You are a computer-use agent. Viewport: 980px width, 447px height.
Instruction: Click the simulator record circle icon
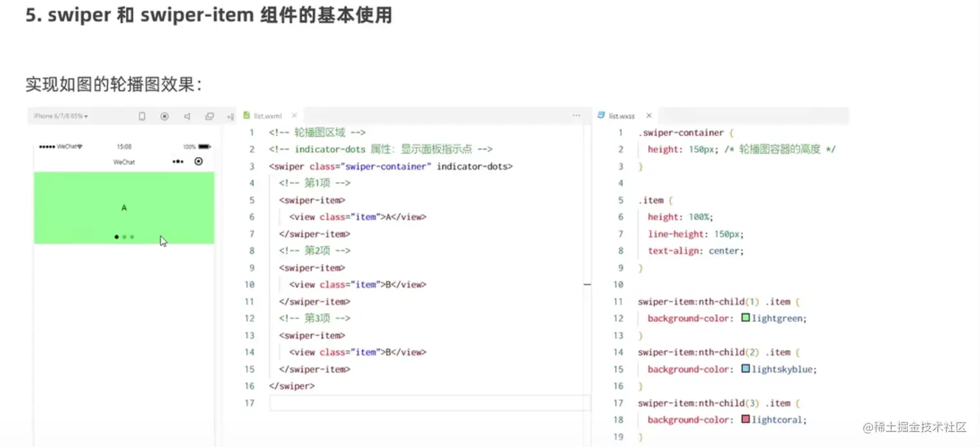click(165, 117)
